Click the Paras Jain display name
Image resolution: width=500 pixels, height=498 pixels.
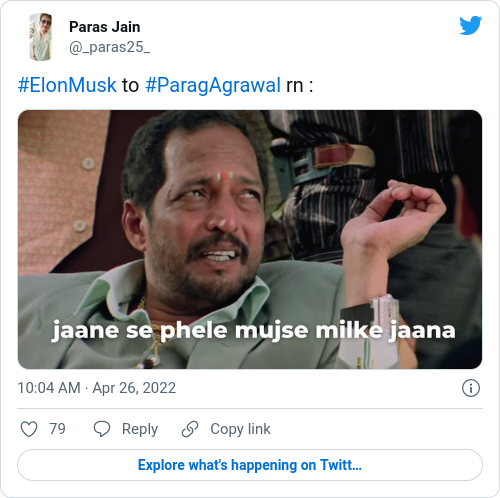click(x=105, y=27)
